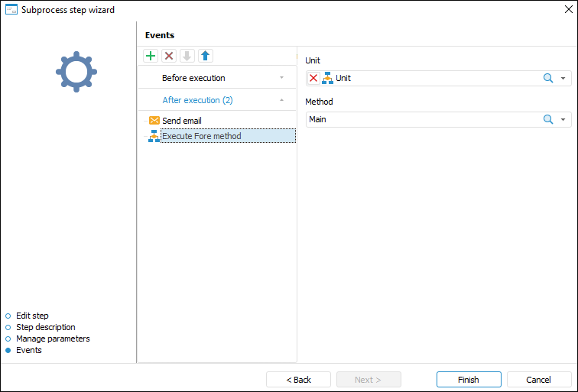
Task: Open the Method dropdown arrow
Action: click(563, 119)
